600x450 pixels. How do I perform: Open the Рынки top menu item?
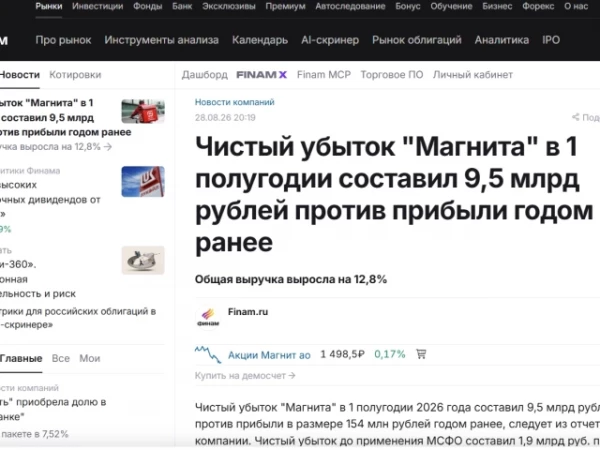pos(49,6)
